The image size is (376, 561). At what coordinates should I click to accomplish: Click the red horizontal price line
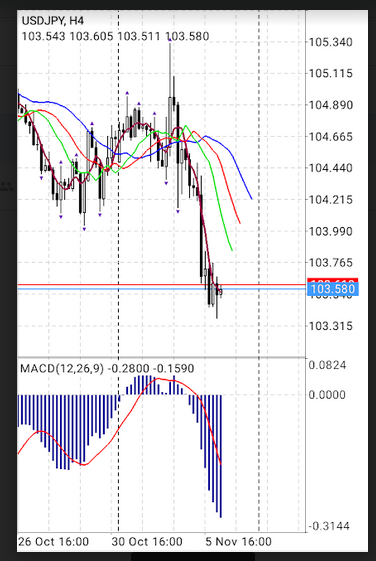click(x=161, y=285)
